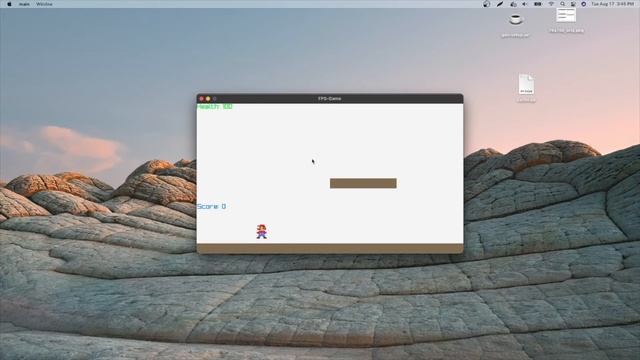Open Spotlight search magnifier in menu bar
The image size is (640, 360).
point(562,4)
